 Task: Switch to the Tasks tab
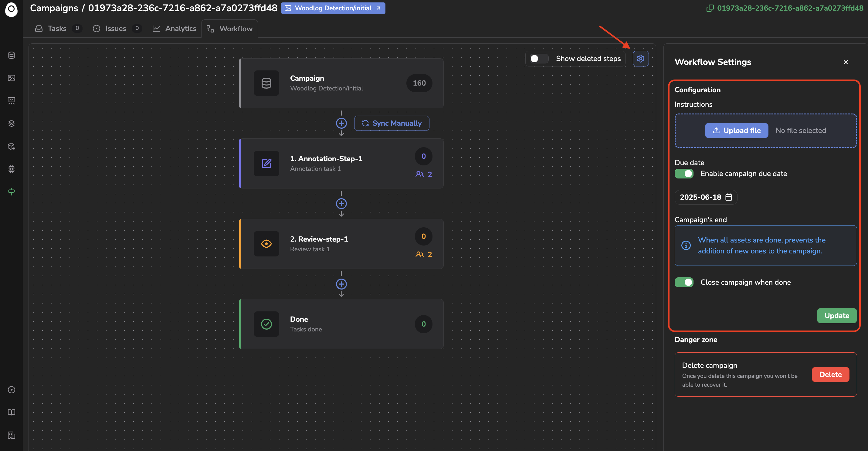(x=57, y=29)
